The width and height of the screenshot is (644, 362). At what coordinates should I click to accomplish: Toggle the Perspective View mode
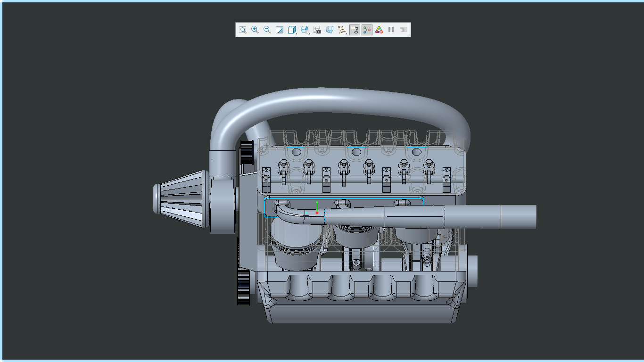click(x=330, y=30)
